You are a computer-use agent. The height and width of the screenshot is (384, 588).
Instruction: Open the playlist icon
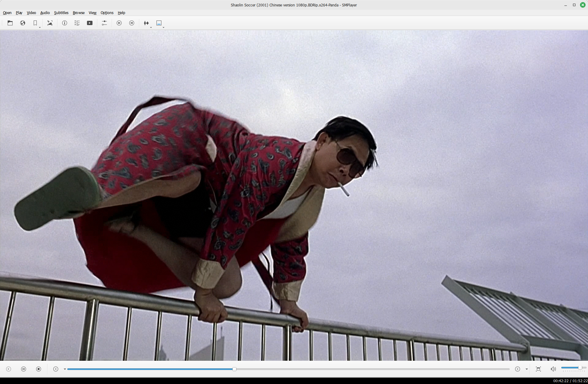[x=77, y=23]
